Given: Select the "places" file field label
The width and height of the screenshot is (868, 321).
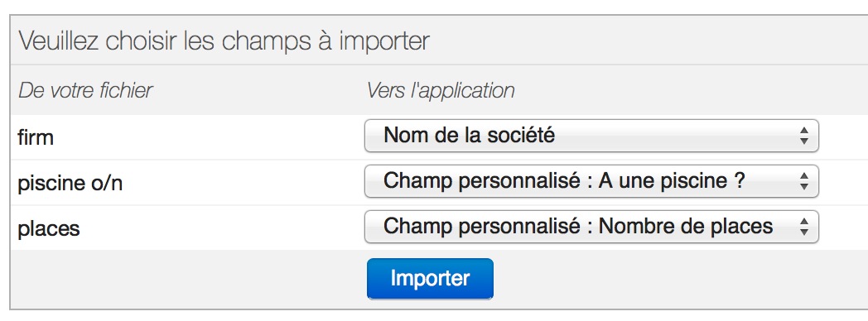Looking at the screenshot, I should [49, 228].
